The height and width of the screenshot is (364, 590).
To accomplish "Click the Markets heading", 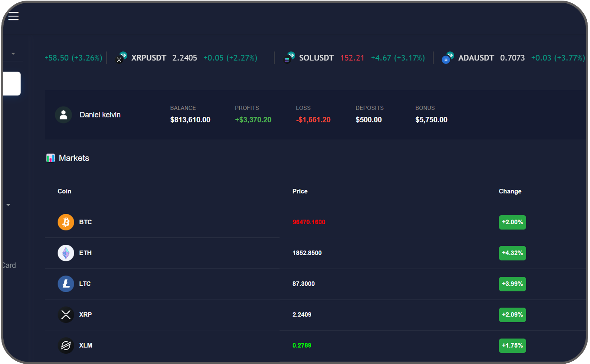I will coord(74,158).
